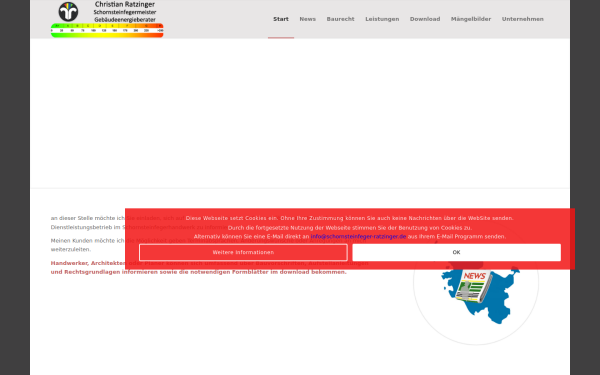Click the text 'Meinen Kunden möchte ich'
This screenshot has width=600, height=375.
click(87, 241)
